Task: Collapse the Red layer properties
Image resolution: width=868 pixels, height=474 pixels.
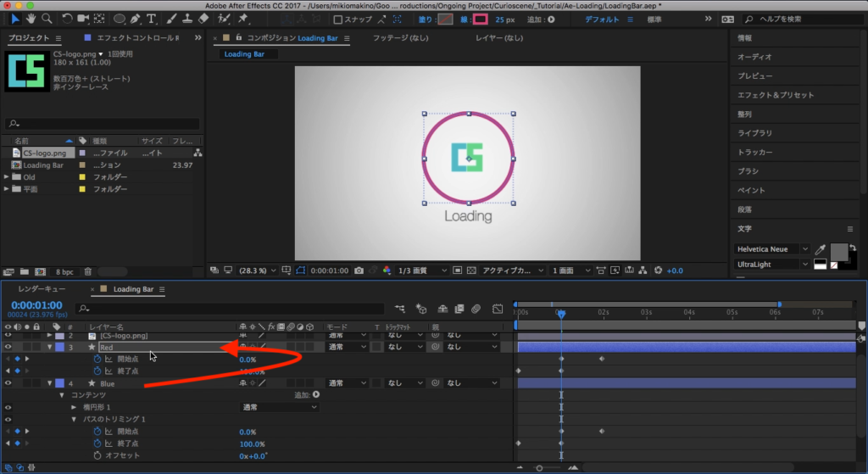Action: pyautogui.click(x=50, y=348)
